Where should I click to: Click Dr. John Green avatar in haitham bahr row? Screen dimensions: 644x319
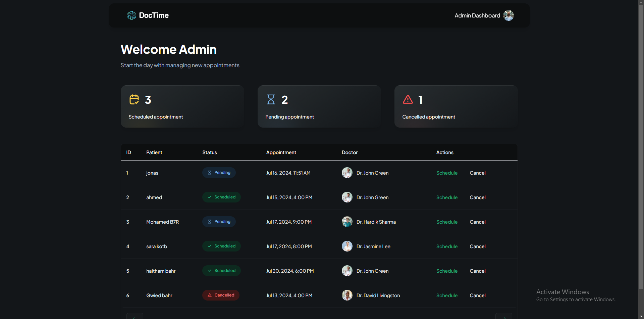(x=347, y=271)
